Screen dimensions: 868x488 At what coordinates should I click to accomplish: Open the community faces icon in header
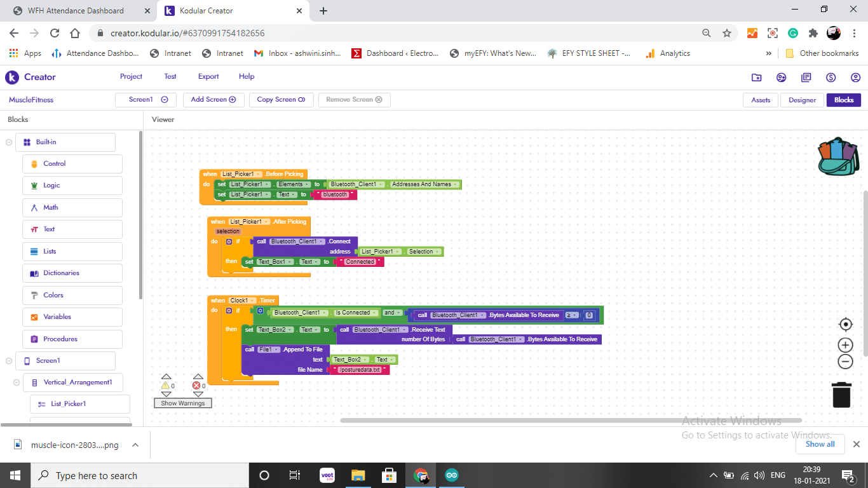(782, 78)
